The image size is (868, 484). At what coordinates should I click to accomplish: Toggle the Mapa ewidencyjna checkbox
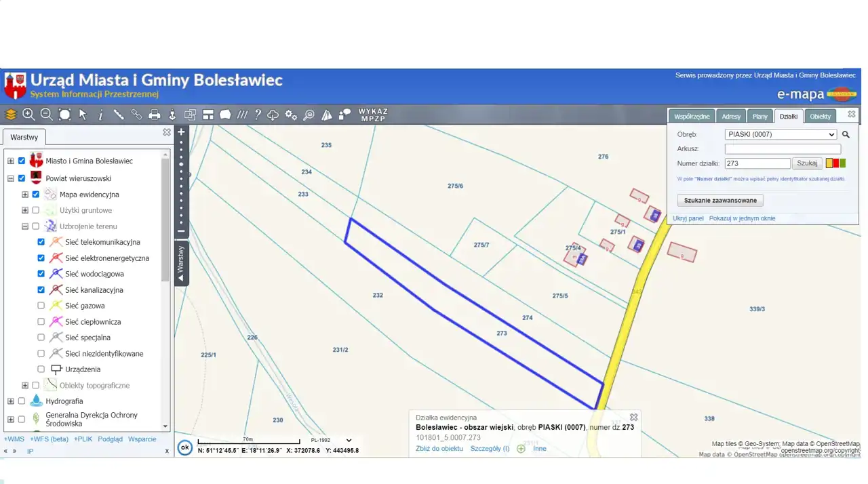click(x=36, y=195)
